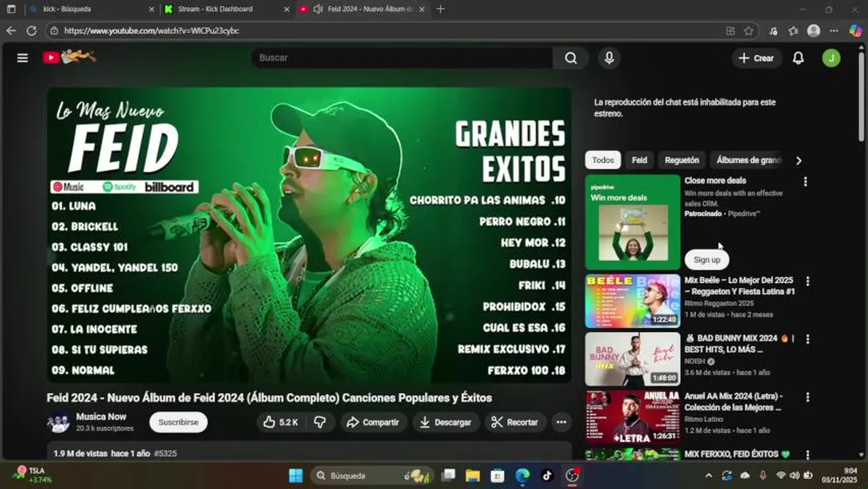Open the TSLA stock widget
The height and width of the screenshot is (489, 868).
[x=33, y=475]
